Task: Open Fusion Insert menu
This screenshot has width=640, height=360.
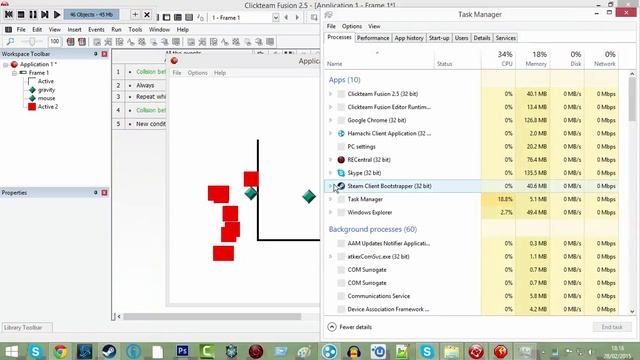Action: (x=74, y=29)
